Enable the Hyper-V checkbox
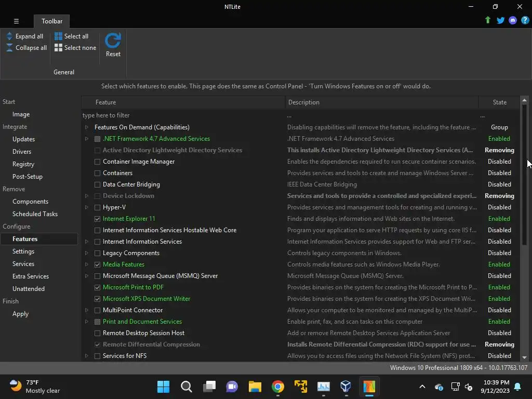 (x=97, y=207)
